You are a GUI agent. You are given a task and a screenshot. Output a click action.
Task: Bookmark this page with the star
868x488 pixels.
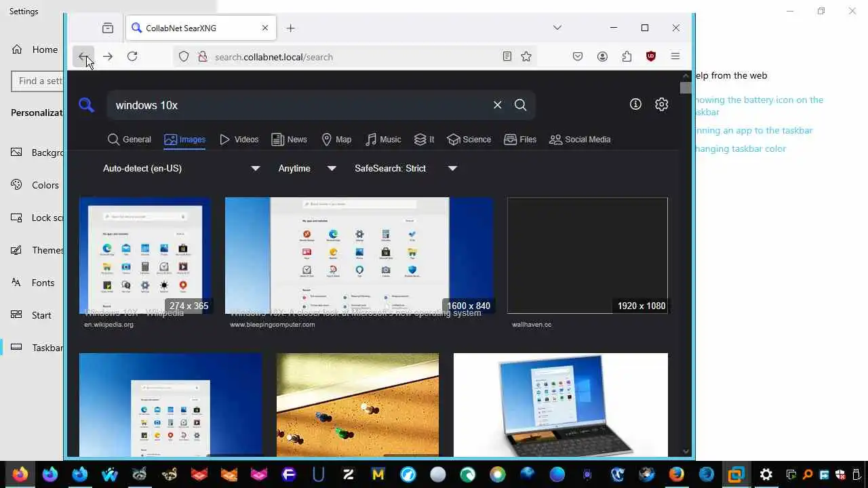pos(526,57)
